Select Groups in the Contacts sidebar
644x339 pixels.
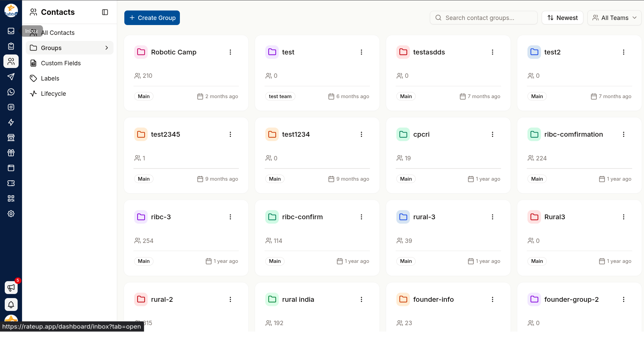[69, 48]
